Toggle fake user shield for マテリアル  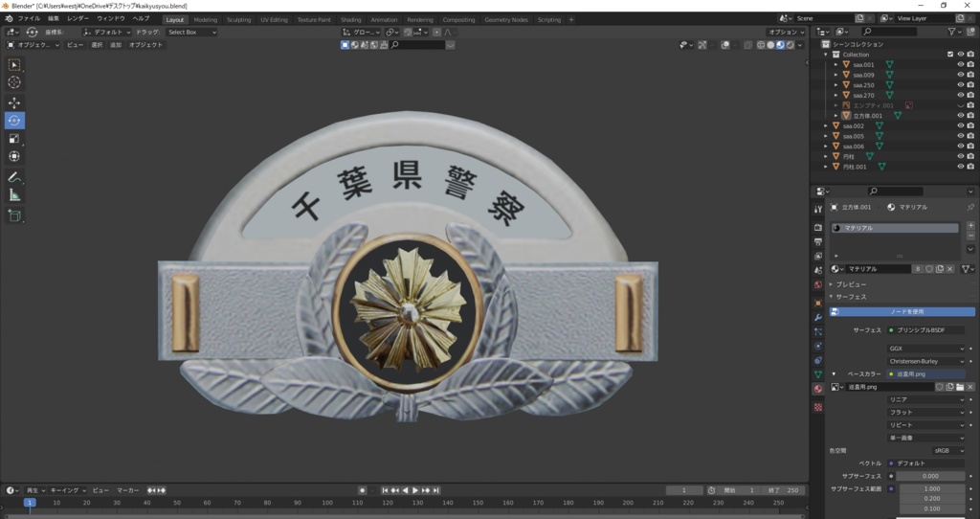(x=929, y=269)
